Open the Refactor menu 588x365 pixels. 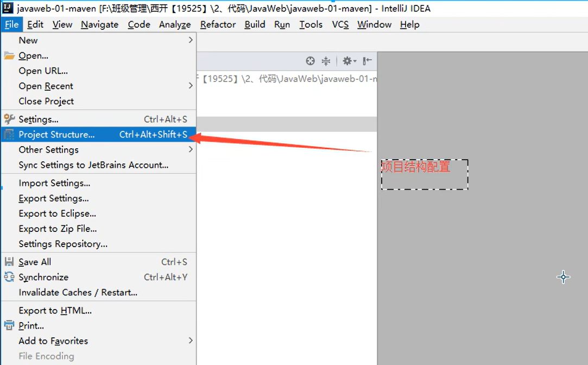pos(218,24)
